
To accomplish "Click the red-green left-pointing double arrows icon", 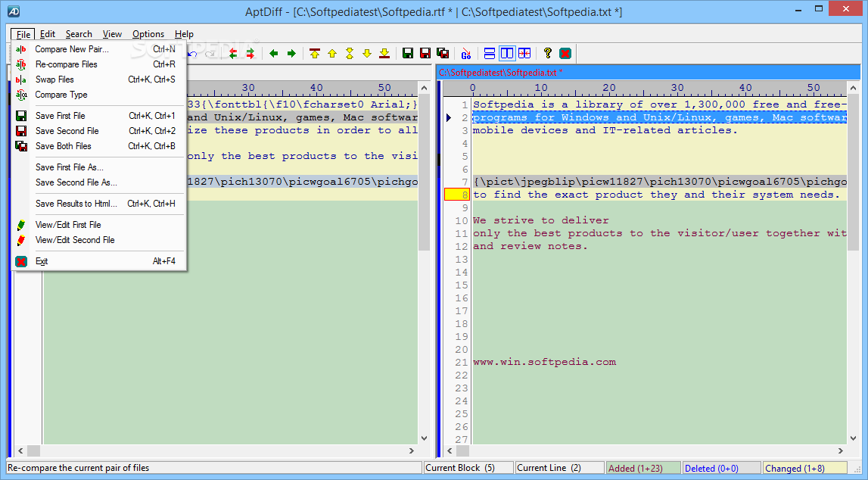I will [x=233, y=54].
